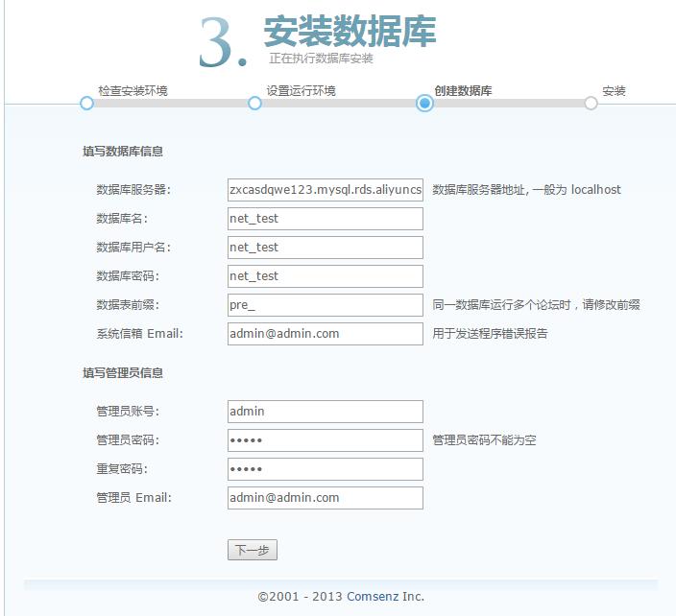
Task: Click the 管理员密码 password field
Action: pyautogui.click(x=325, y=440)
